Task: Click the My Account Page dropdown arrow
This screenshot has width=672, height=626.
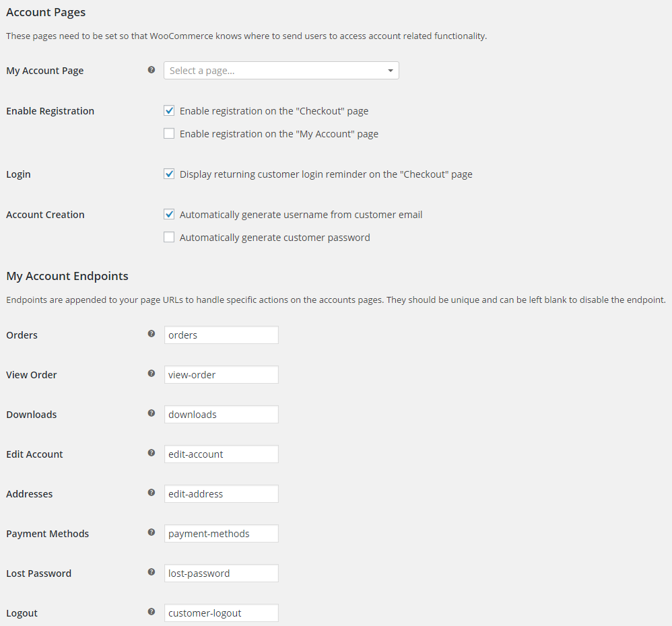Action: (x=391, y=71)
